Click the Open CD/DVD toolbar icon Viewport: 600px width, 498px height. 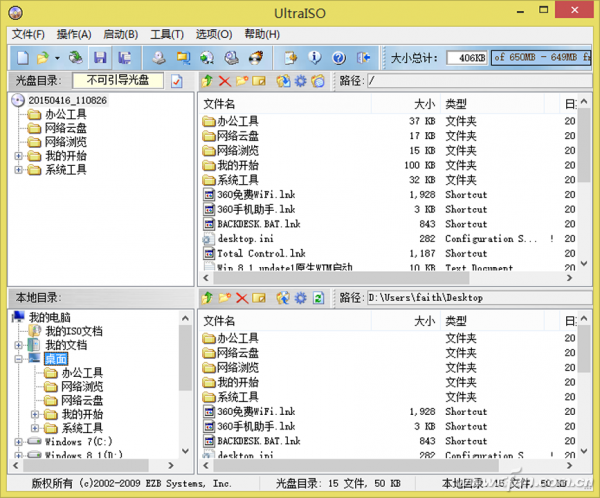click(76, 58)
